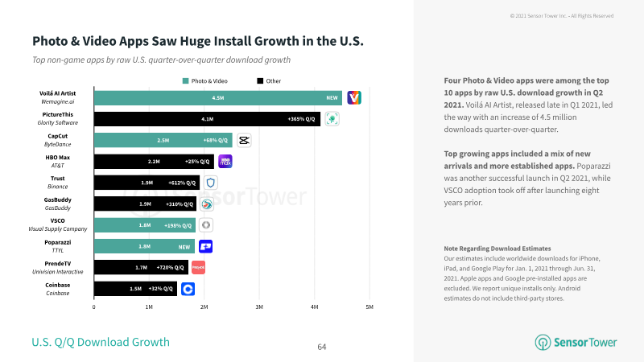644x362 pixels.
Task: Click the PictureThis 4.1M bar
Action: (x=207, y=119)
